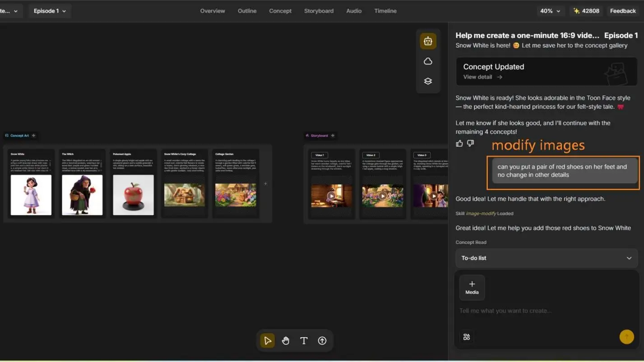Click the 'Poisoned Apple' card title
The height and width of the screenshot is (362, 644).
(122, 154)
